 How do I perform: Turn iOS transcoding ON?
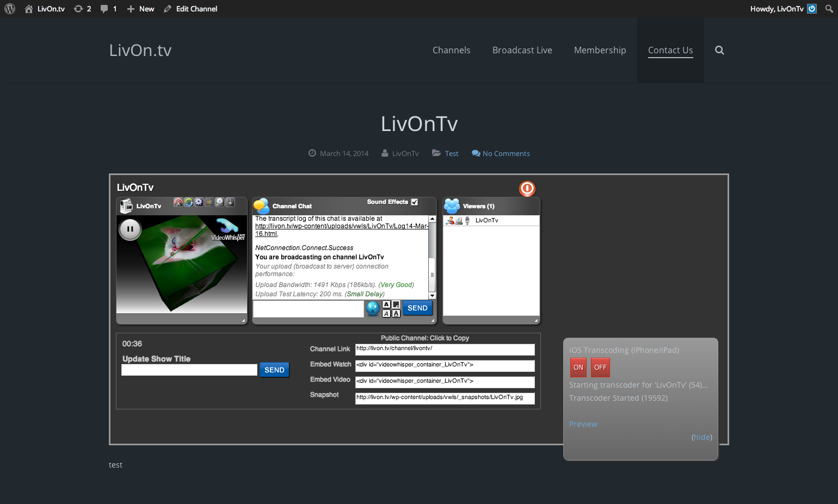point(578,368)
